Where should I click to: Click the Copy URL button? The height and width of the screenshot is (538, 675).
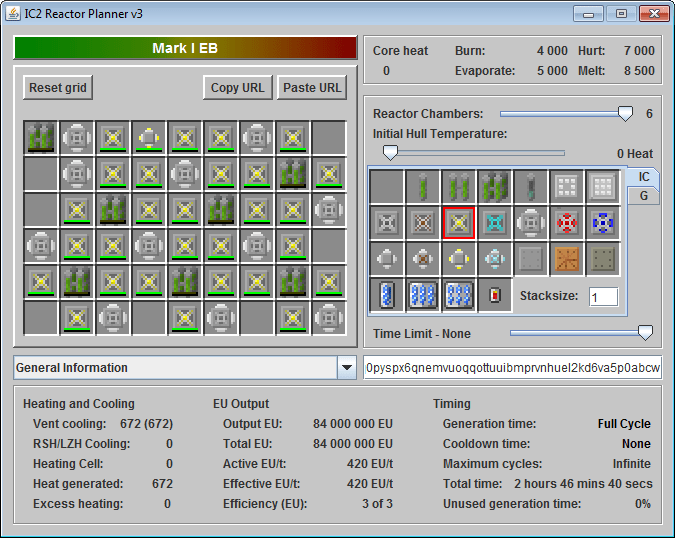tap(238, 88)
